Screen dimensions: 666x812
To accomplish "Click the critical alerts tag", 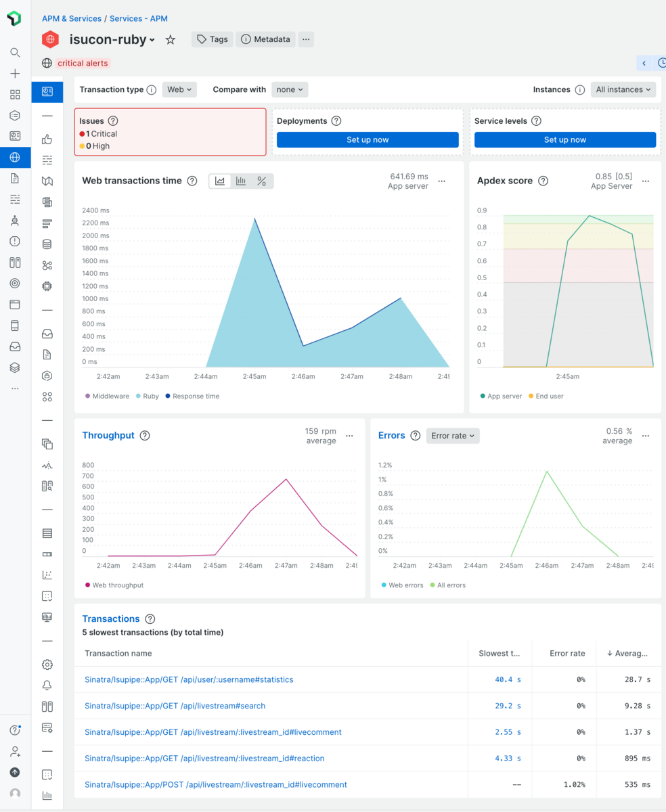I will (83, 63).
